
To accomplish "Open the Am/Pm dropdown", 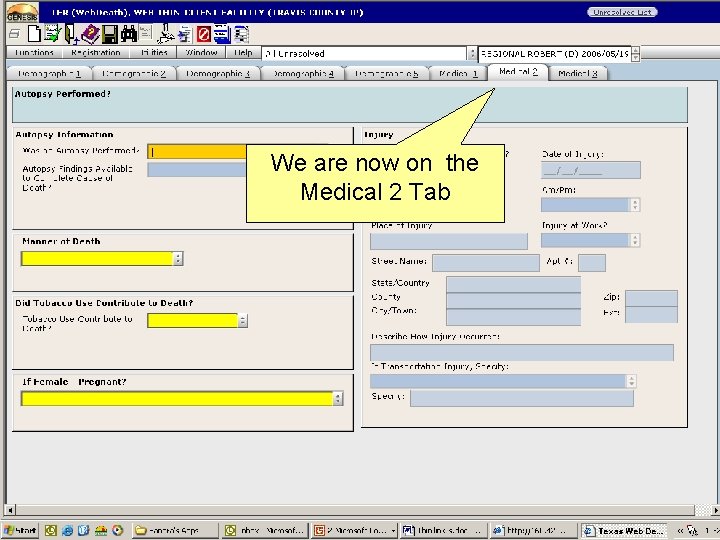I will coord(635,205).
